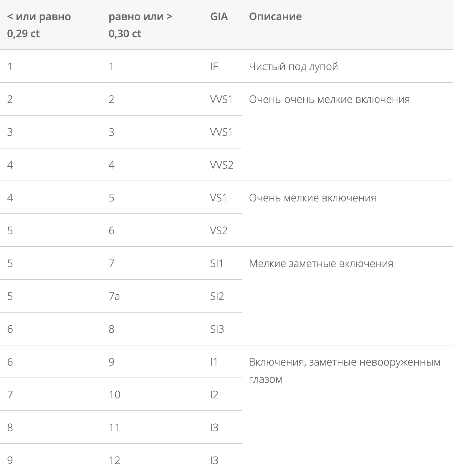
Task: Click 'Очень-очень мелкие включения' description
Action: (x=329, y=99)
